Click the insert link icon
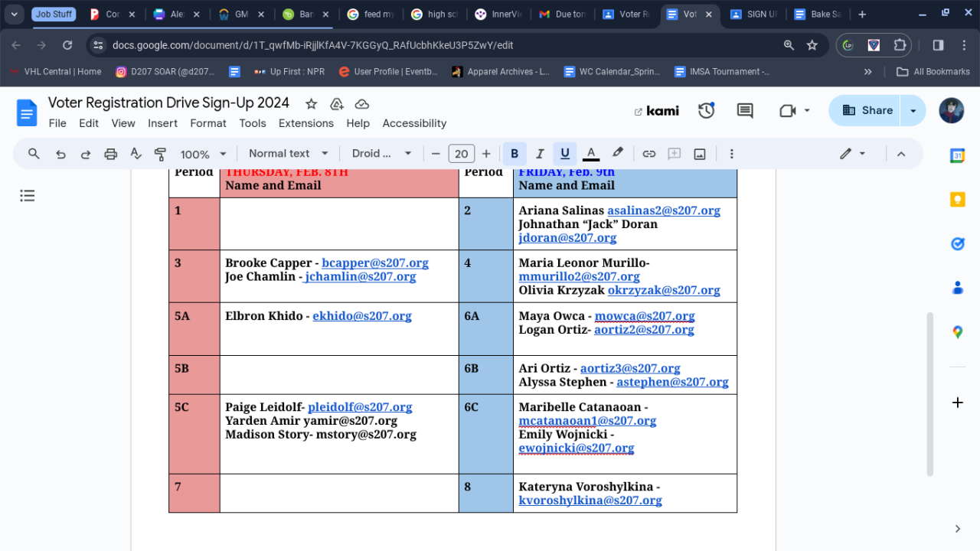Image resolution: width=980 pixels, height=551 pixels. [x=648, y=154]
